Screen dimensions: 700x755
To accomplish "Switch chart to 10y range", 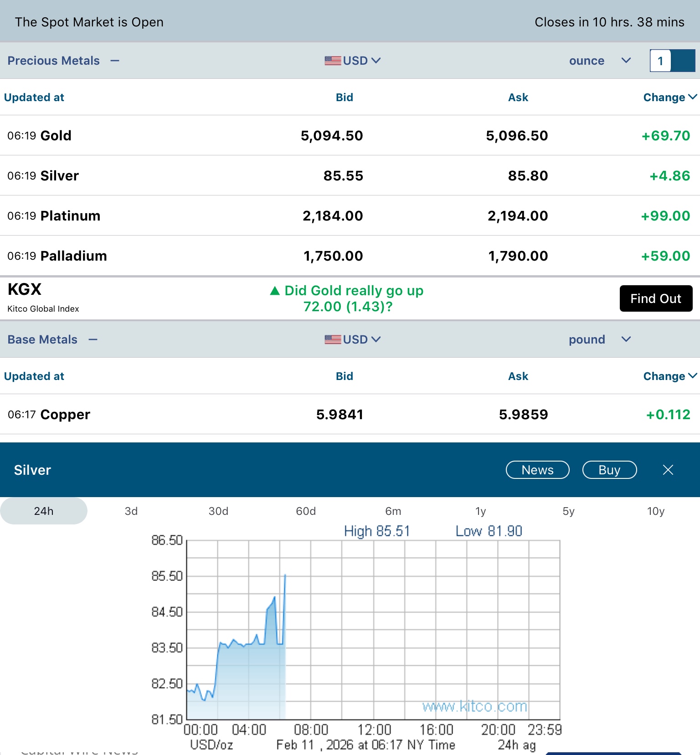I will (x=656, y=511).
